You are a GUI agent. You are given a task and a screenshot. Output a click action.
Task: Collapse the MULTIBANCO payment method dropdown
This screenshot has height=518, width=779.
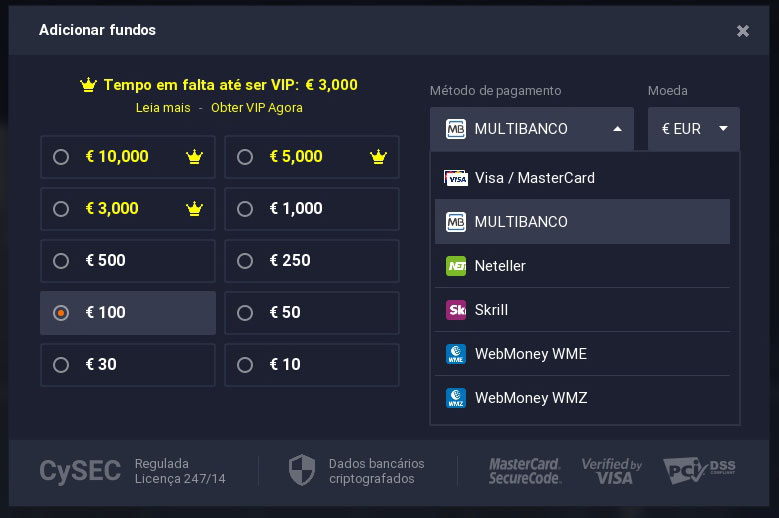coord(532,129)
